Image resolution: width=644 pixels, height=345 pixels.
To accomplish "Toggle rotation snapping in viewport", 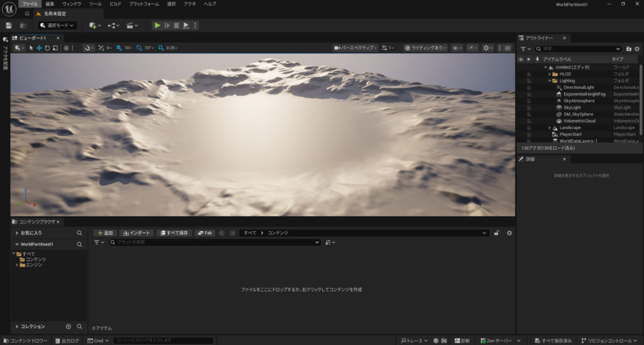I will [140, 48].
